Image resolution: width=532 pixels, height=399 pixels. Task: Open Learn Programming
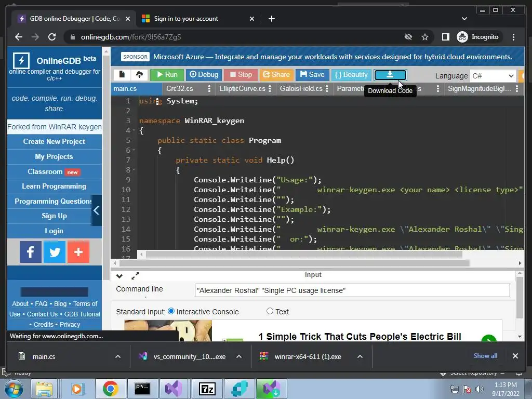54,187
